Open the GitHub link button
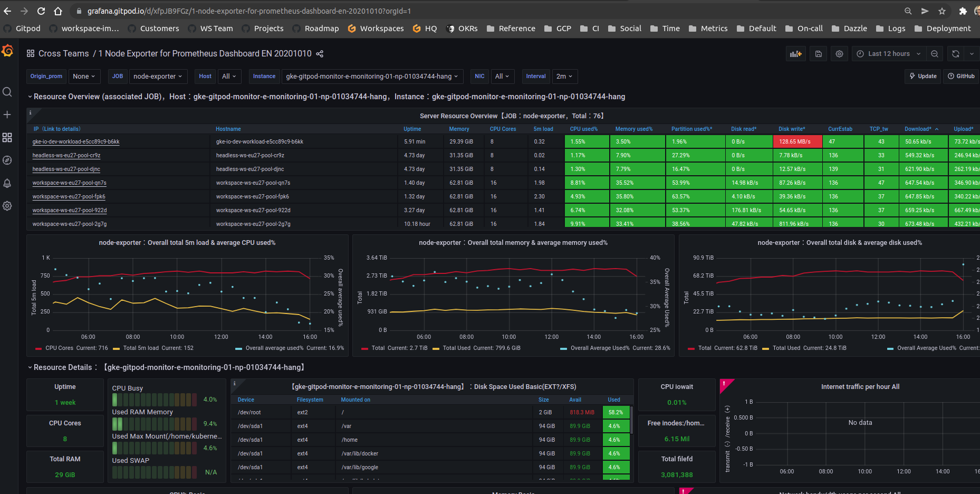This screenshot has height=494, width=980. tap(961, 77)
